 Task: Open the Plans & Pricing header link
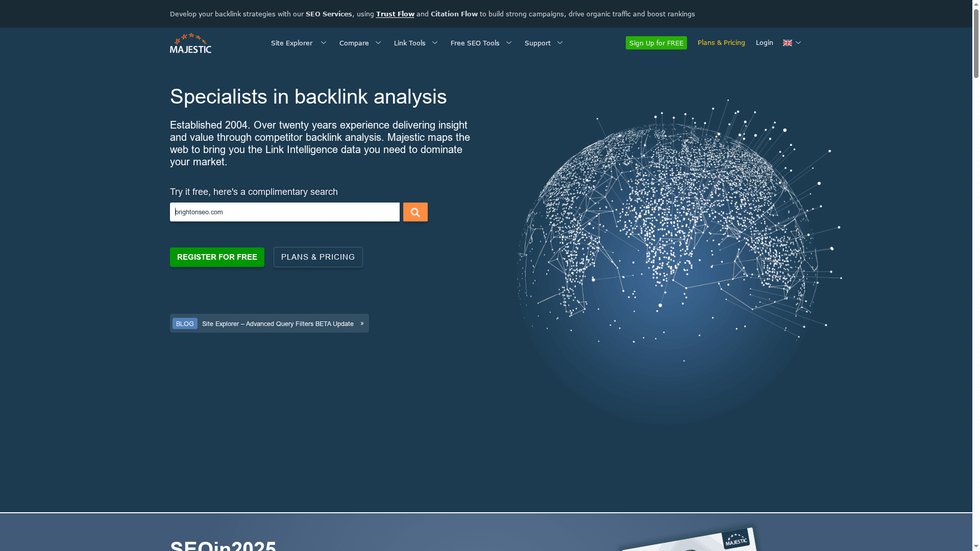[x=721, y=43]
